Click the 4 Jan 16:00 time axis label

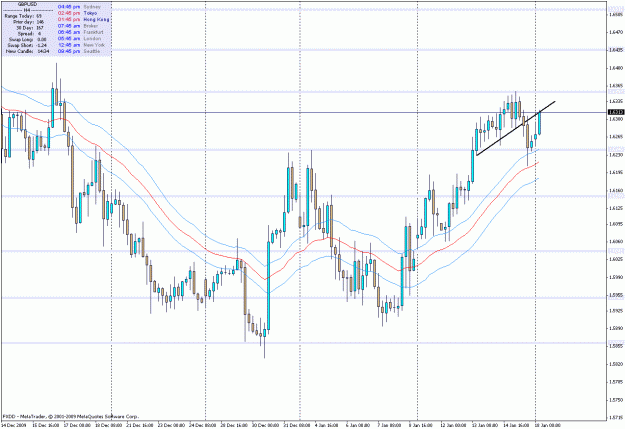coord(326,425)
